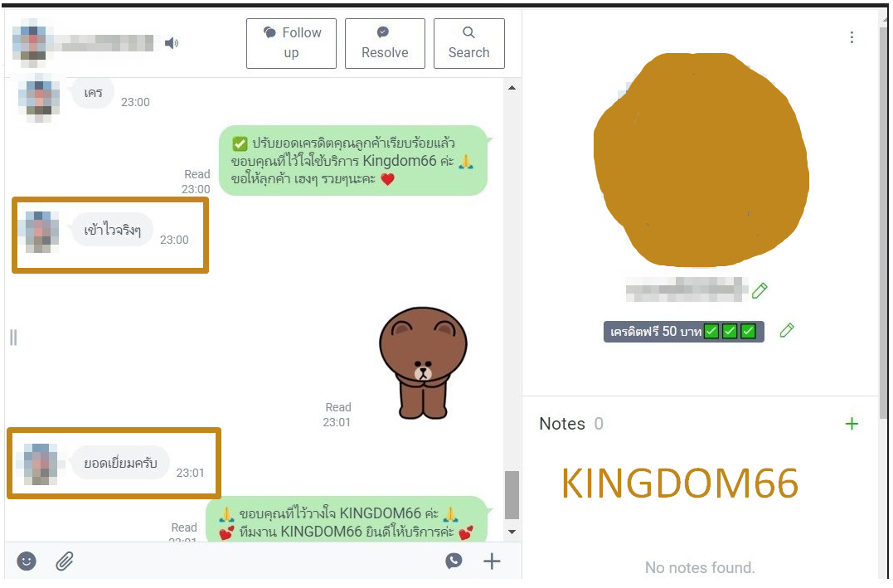893x588 pixels.
Task: Mark chat as Follow up
Action: (291, 43)
